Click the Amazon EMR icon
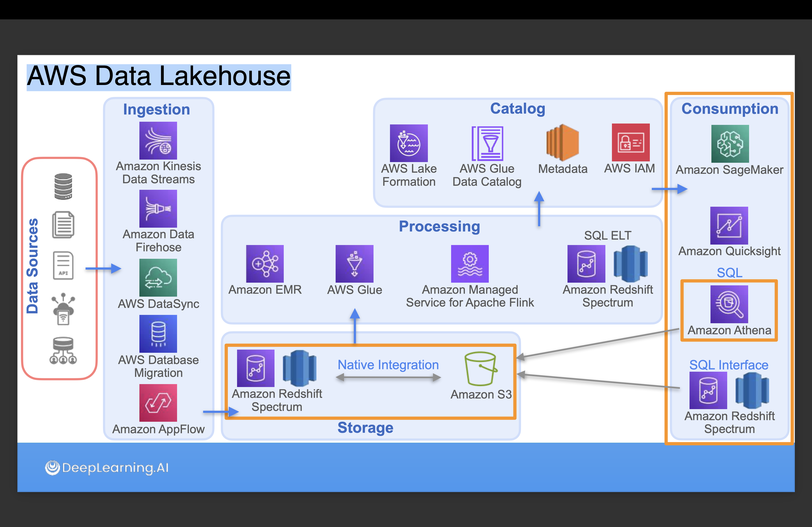Screen dimensions: 812x527 click(x=265, y=263)
